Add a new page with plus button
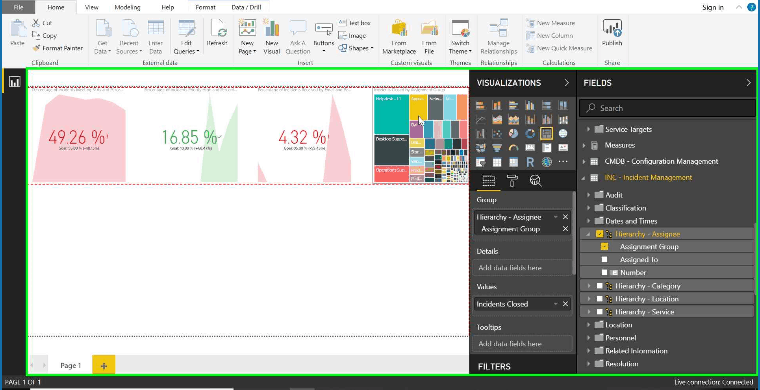760x390 pixels. point(104,366)
